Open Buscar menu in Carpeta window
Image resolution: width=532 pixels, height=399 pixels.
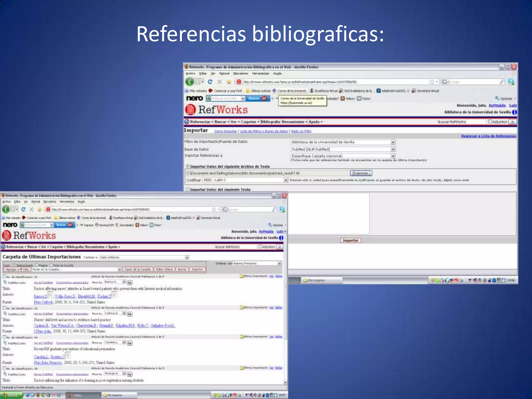coord(34,247)
